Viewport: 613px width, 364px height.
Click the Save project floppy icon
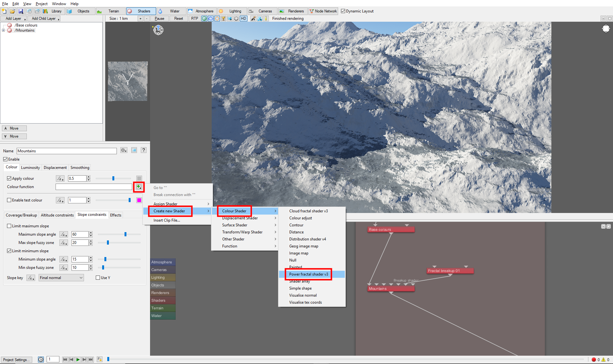pyautogui.click(x=21, y=11)
